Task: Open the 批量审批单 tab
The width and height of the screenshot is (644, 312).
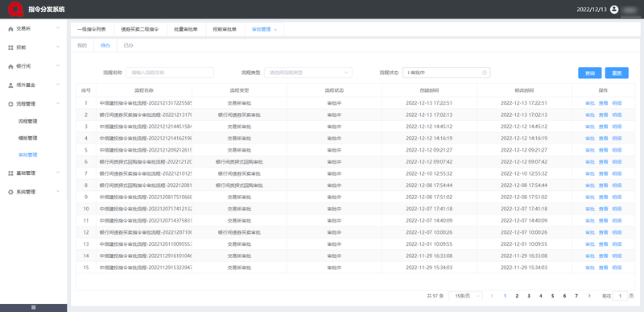Action: click(x=186, y=30)
